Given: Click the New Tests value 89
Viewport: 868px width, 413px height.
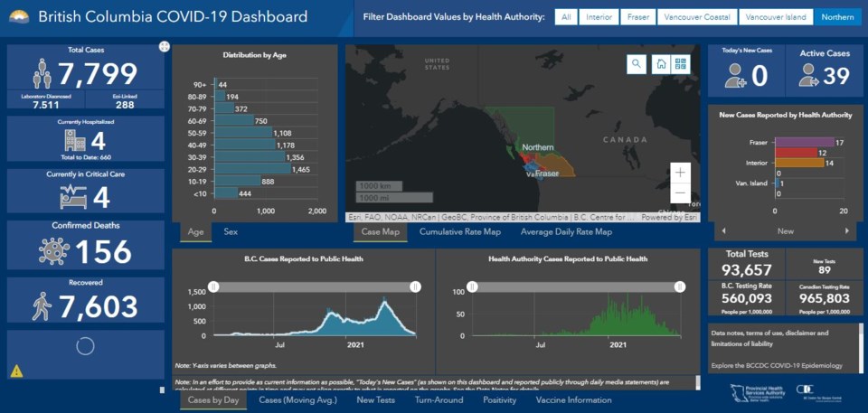Looking at the screenshot, I should point(824,270).
